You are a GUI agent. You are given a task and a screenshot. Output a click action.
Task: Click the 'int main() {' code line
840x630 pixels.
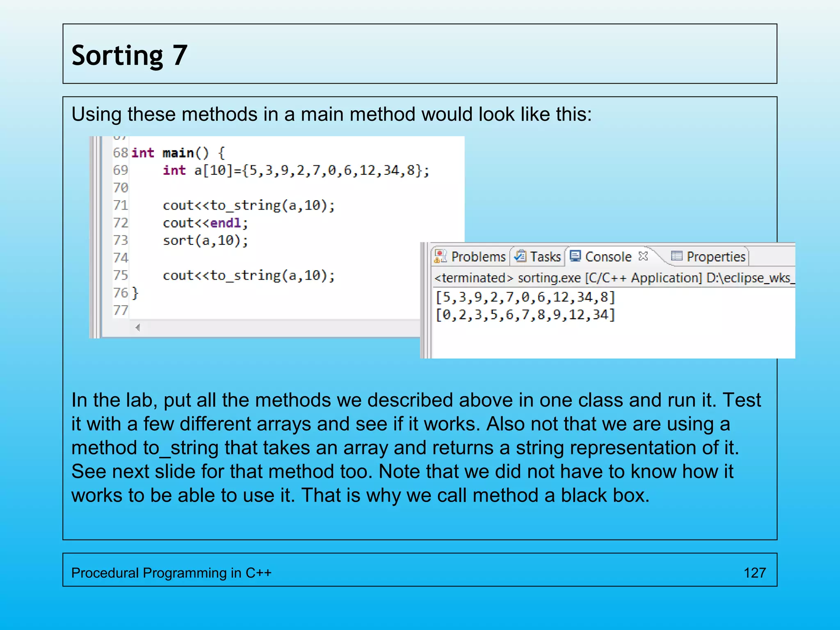point(178,153)
